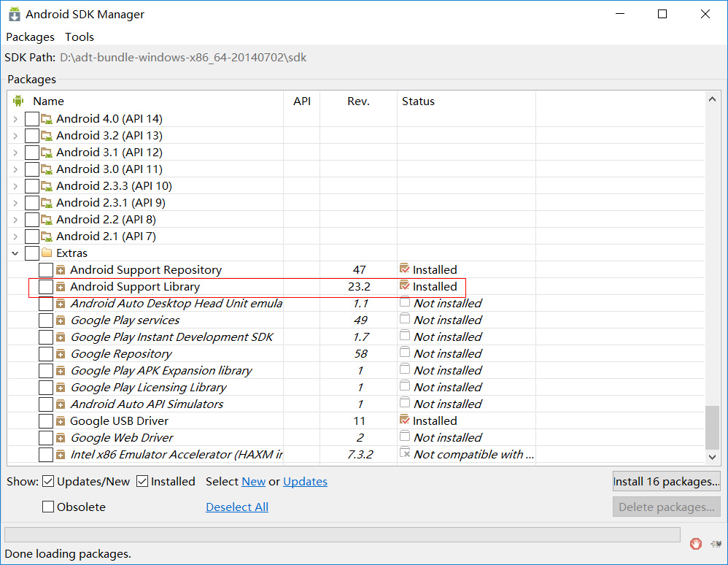Click the folder icon beside Android 2.2 (API 8)
This screenshot has width=728, height=565.
[x=47, y=219]
